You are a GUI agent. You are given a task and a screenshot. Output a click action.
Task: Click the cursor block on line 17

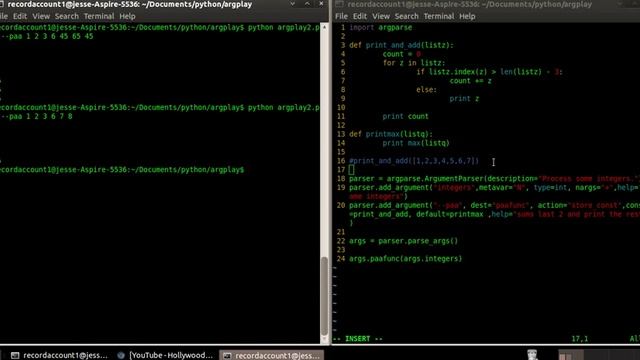[x=351, y=170]
